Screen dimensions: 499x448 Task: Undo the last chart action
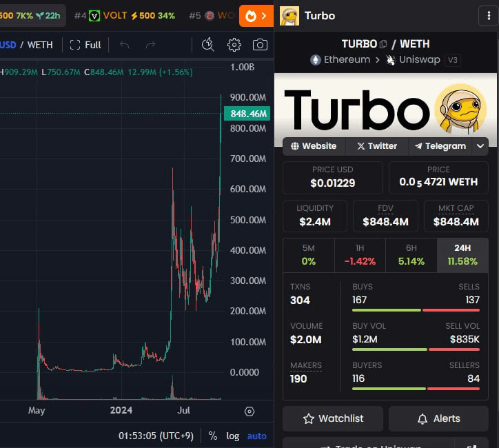124,45
